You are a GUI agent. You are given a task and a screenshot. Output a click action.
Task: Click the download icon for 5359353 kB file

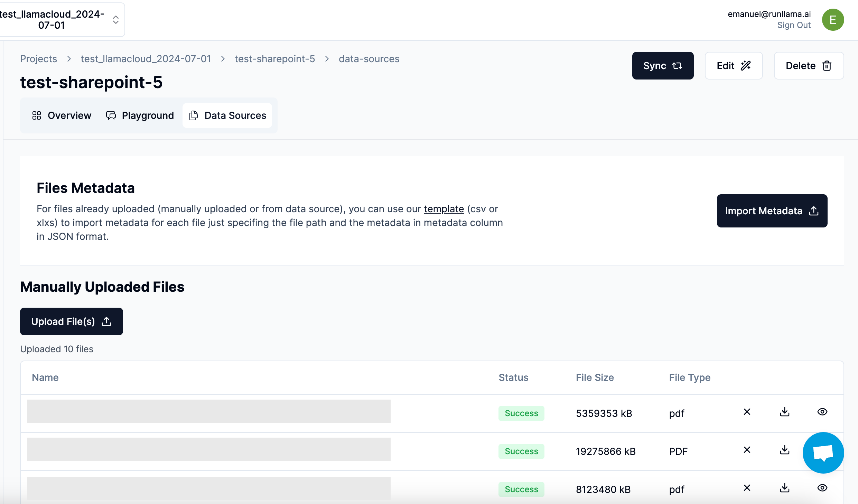click(x=784, y=412)
